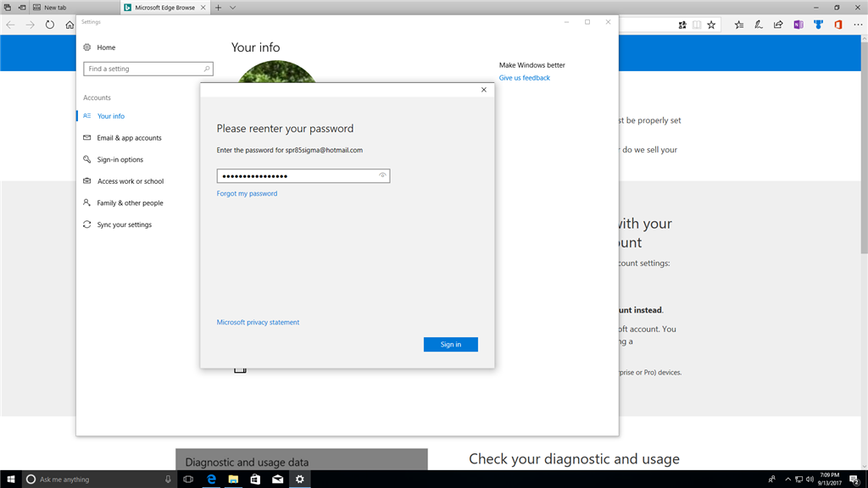This screenshot has height=488, width=868.
Task: Click the Cortana microphone icon
Action: (x=168, y=480)
